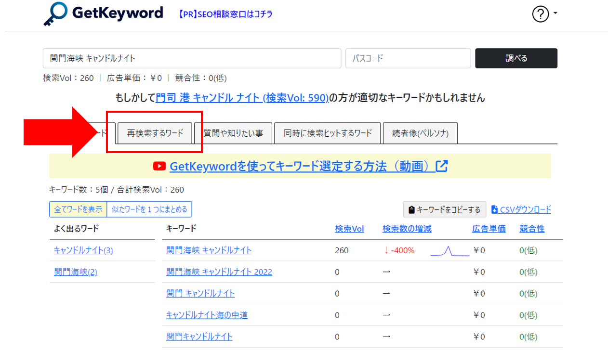Sort by 広告単価 column header
This screenshot has width=608, height=364.
click(x=489, y=229)
